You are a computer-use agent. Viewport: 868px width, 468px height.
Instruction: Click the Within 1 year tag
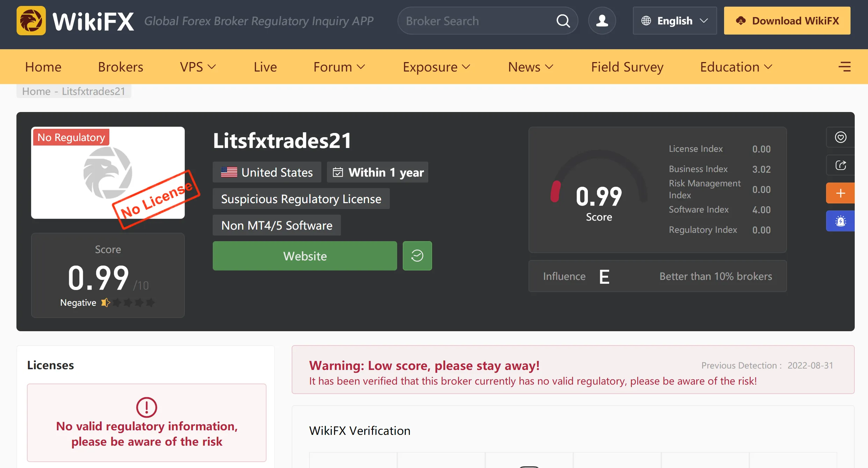(x=378, y=172)
